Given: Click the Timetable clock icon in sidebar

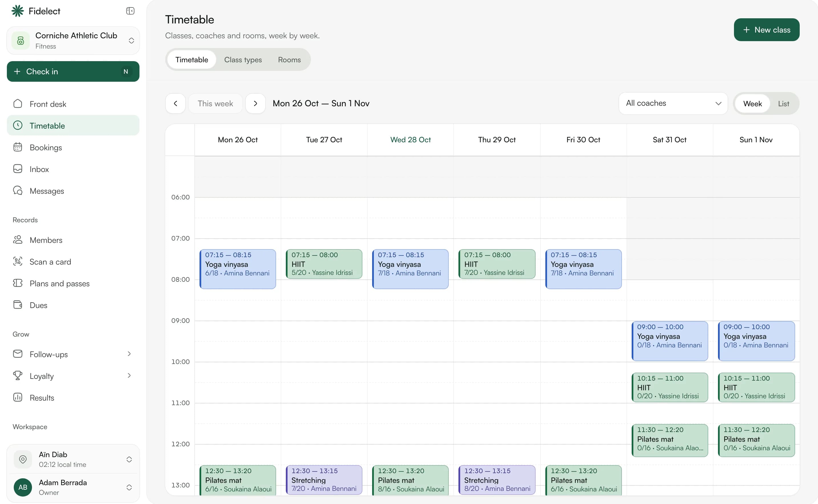Looking at the screenshot, I should pos(18,125).
